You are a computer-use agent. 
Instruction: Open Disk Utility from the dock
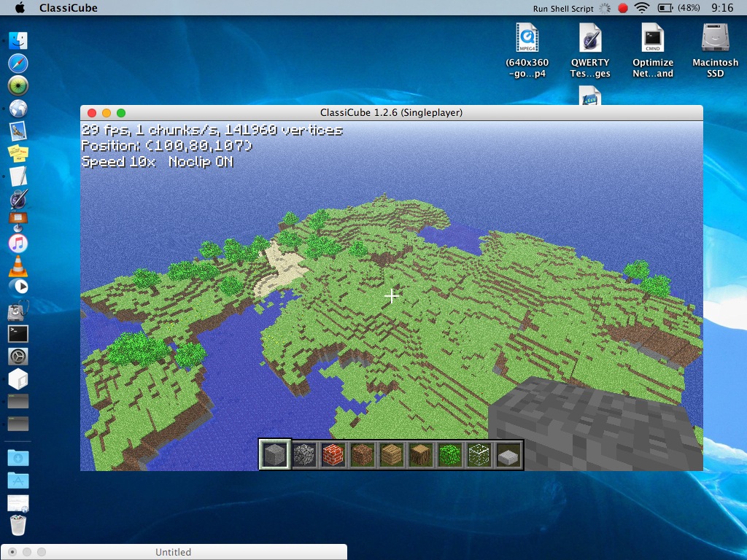click(18, 311)
